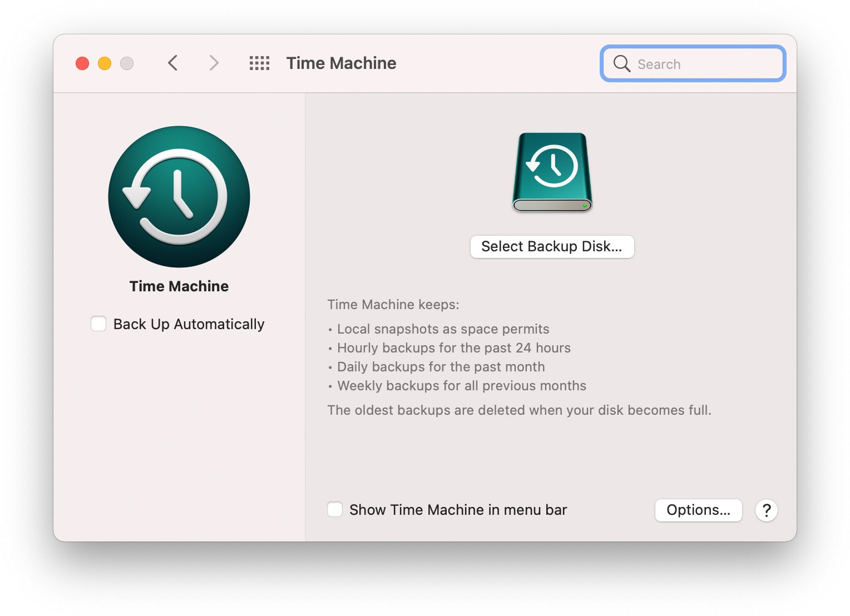Click the forward navigation arrow
850x616 pixels.
(214, 63)
